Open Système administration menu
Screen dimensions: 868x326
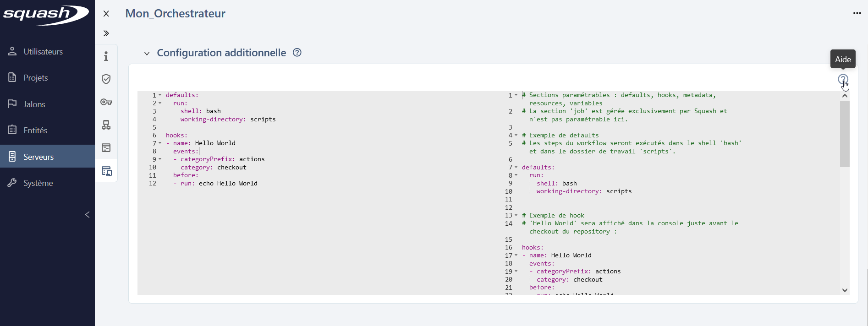38,183
